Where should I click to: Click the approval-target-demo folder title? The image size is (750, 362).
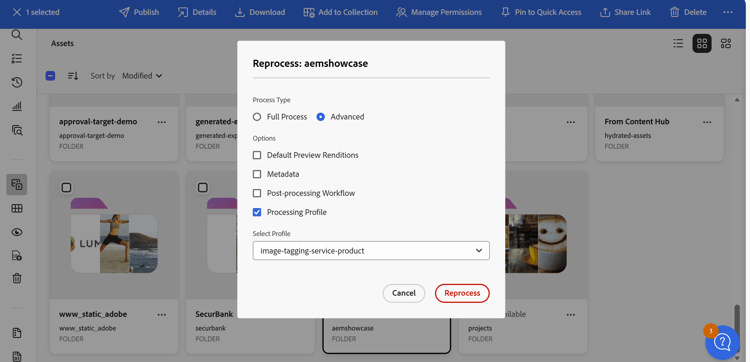98,121
